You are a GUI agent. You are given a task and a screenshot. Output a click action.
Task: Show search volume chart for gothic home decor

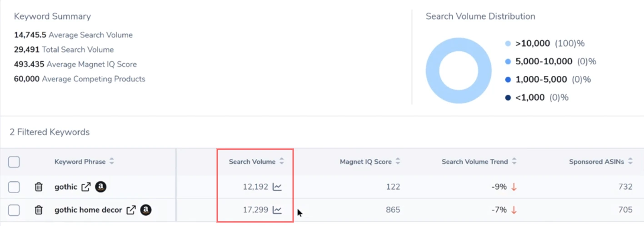coord(277,210)
